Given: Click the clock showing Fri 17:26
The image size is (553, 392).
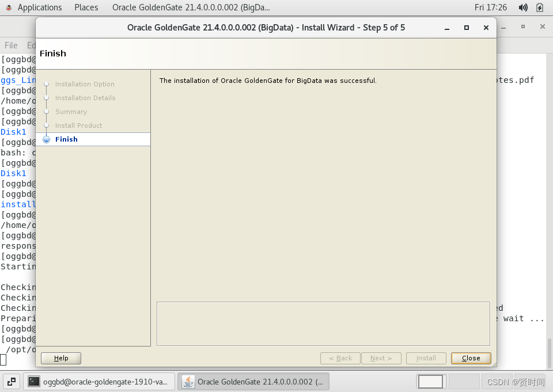Looking at the screenshot, I should 491,7.
